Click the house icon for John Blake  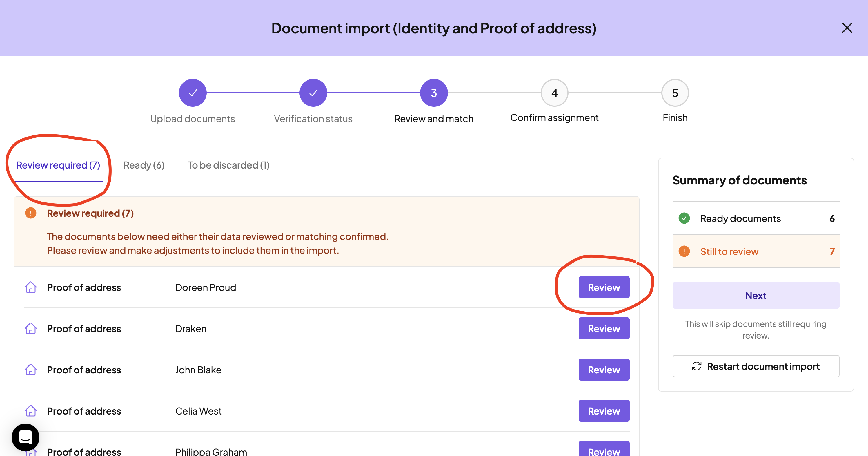pos(31,369)
